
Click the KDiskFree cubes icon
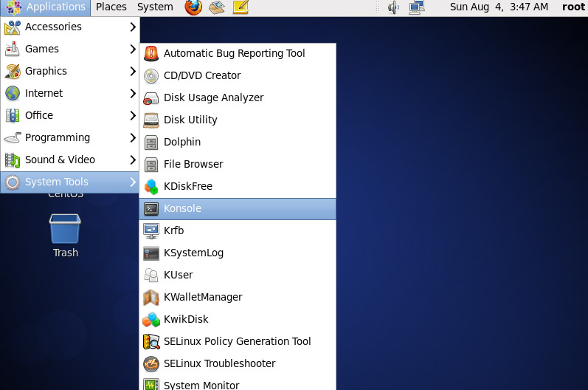point(151,187)
